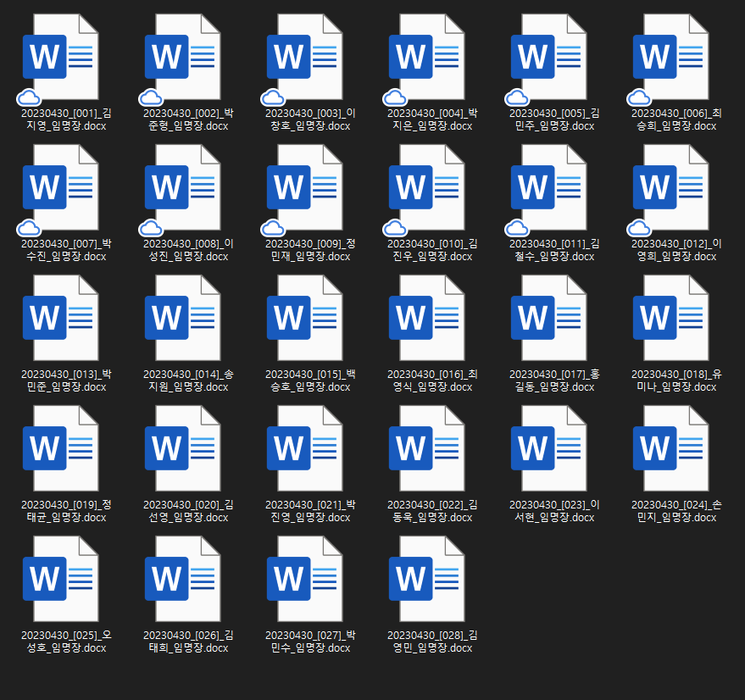Pick the Word document icon [012] 이영희

(671, 188)
